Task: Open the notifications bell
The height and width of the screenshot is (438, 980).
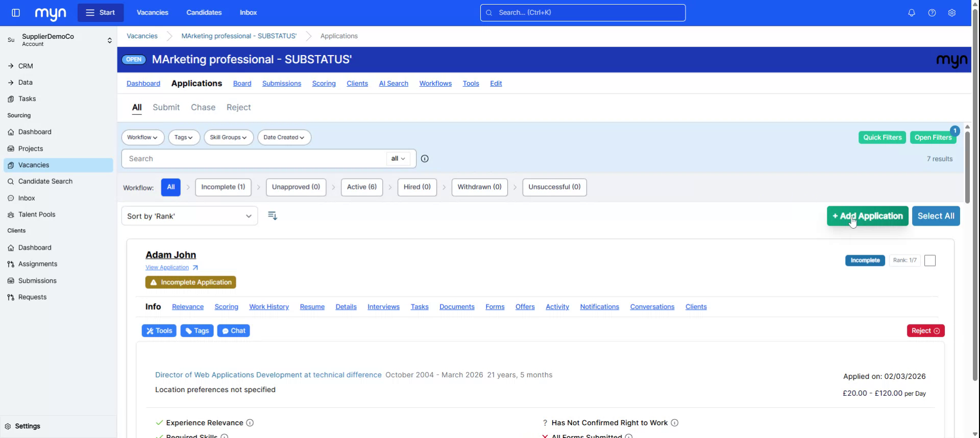Action: point(911,13)
